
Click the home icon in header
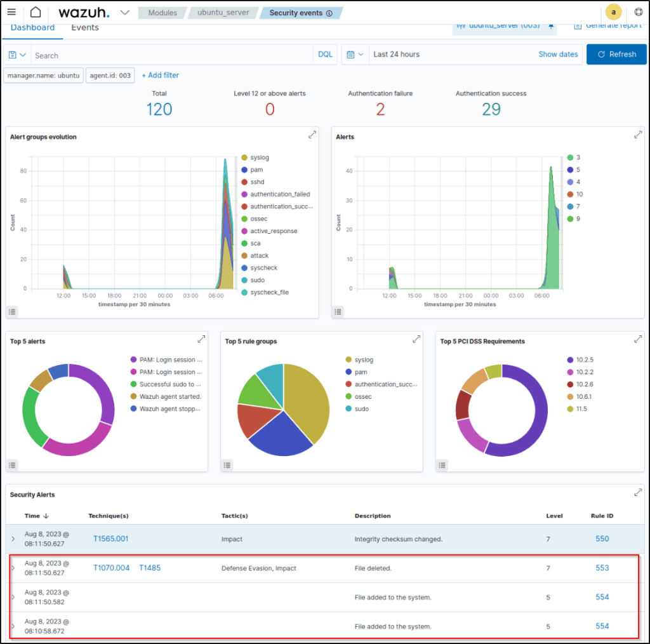click(36, 13)
